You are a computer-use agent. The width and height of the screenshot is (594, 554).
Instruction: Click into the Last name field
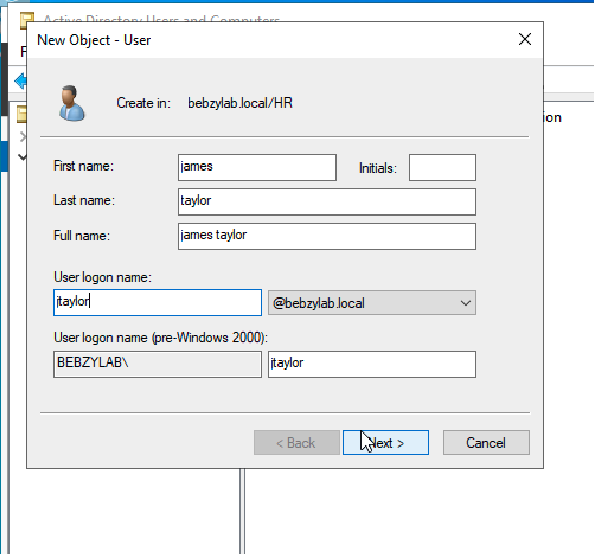click(x=327, y=202)
